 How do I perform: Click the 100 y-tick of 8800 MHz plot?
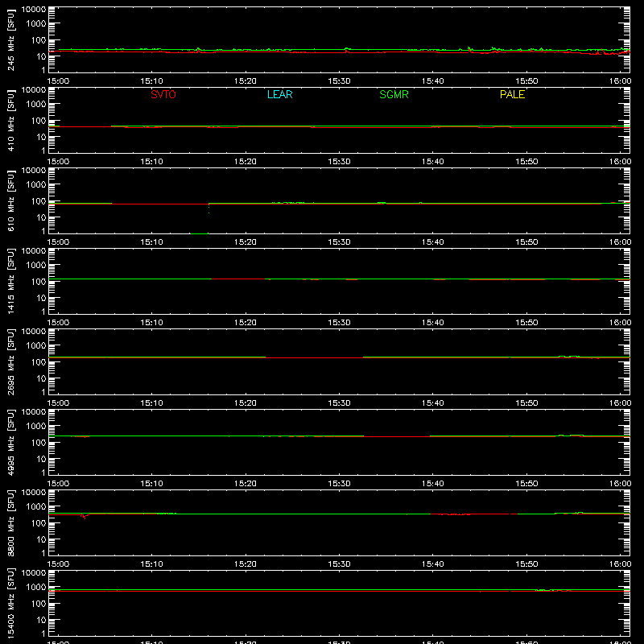pos(39,523)
